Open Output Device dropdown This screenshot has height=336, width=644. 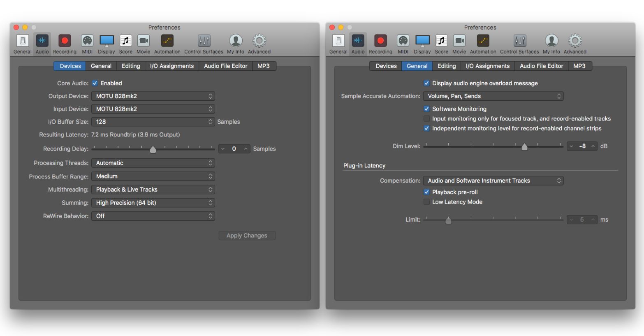[x=153, y=96]
